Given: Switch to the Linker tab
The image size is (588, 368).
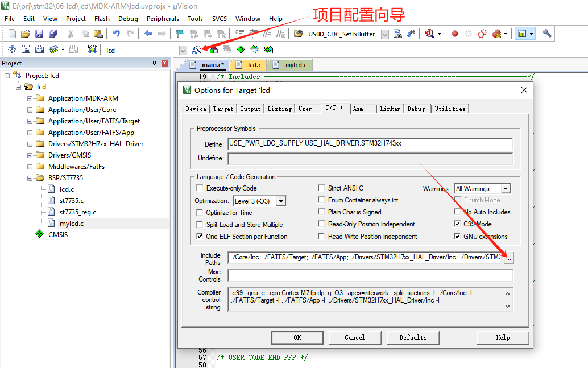Looking at the screenshot, I should [x=390, y=109].
